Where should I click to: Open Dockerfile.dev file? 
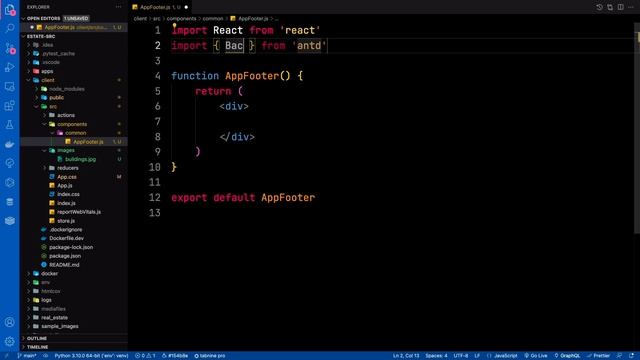pyautogui.click(x=66, y=238)
